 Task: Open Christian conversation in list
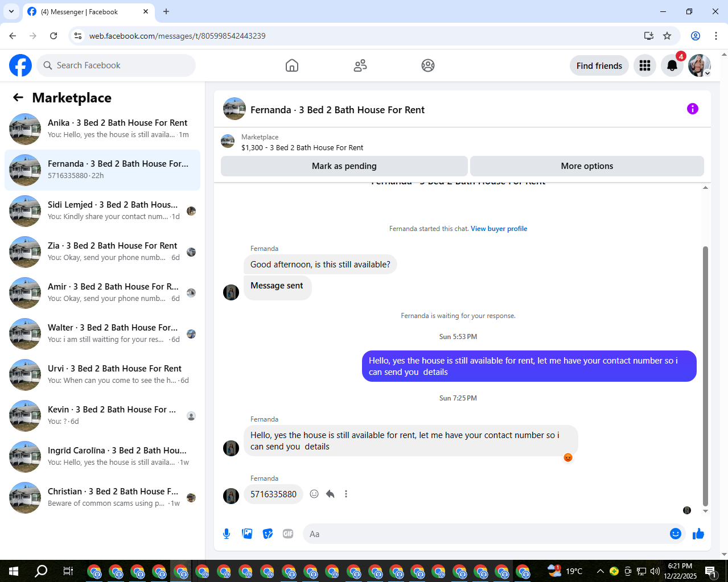point(102,498)
